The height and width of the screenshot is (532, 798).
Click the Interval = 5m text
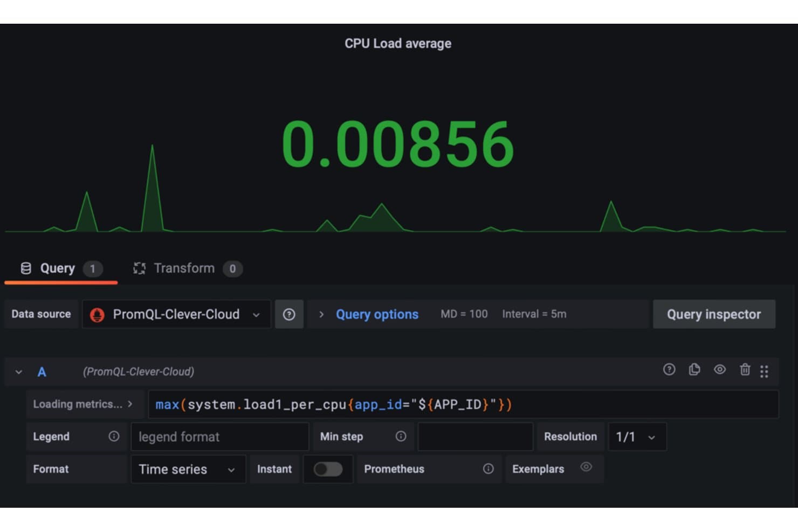pyautogui.click(x=534, y=314)
